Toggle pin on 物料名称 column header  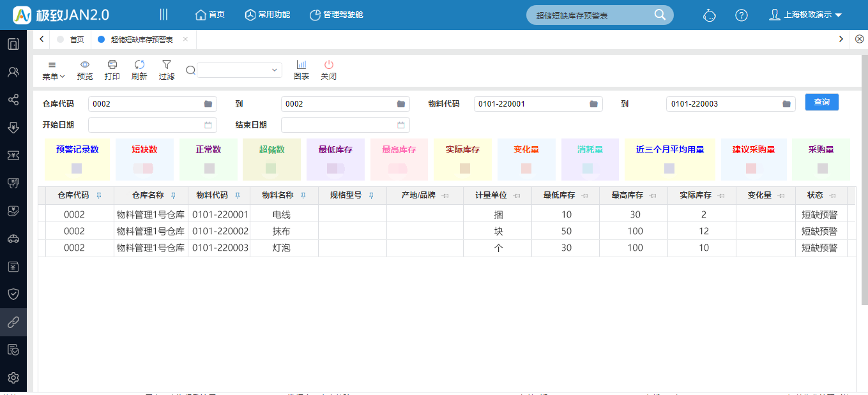[303, 195]
